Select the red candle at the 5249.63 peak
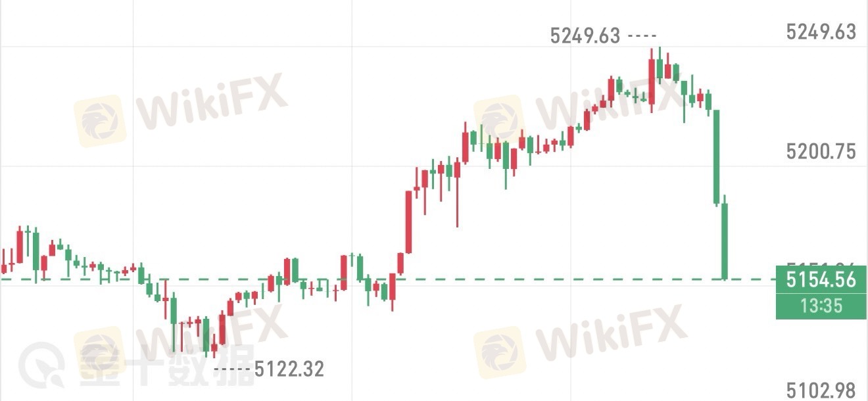Image resolution: width=868 pixels, height=401 pixels. point(652,82)
